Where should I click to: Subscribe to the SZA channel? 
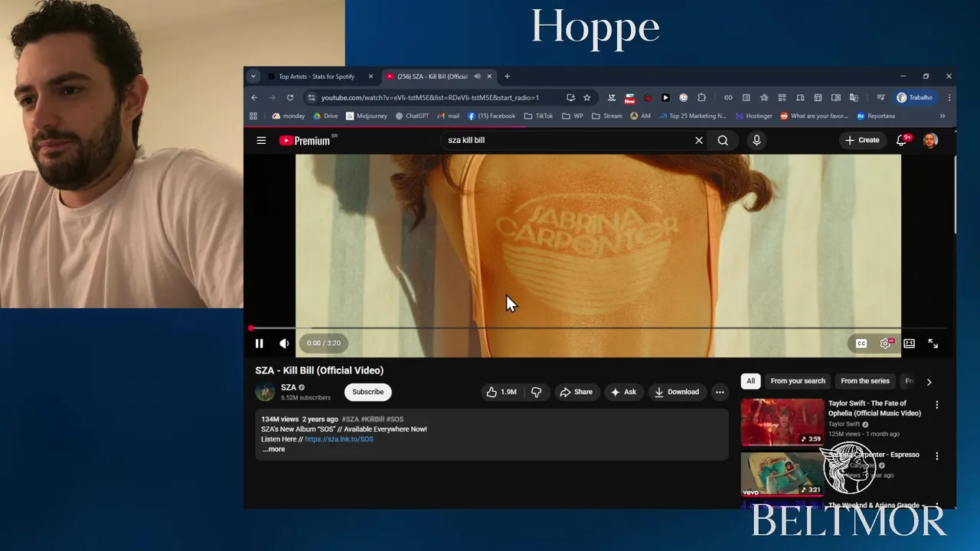coord(367,392)
